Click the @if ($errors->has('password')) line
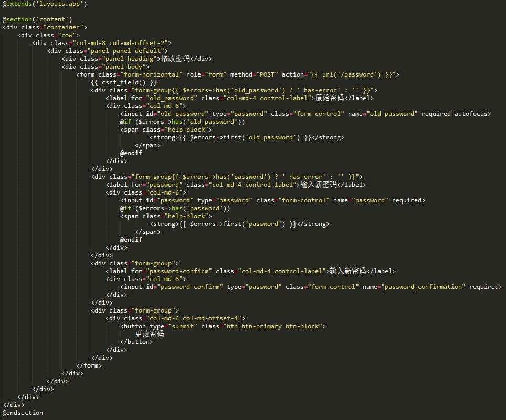The height and width of the screenshot is (420, 506). pos(175,208)
